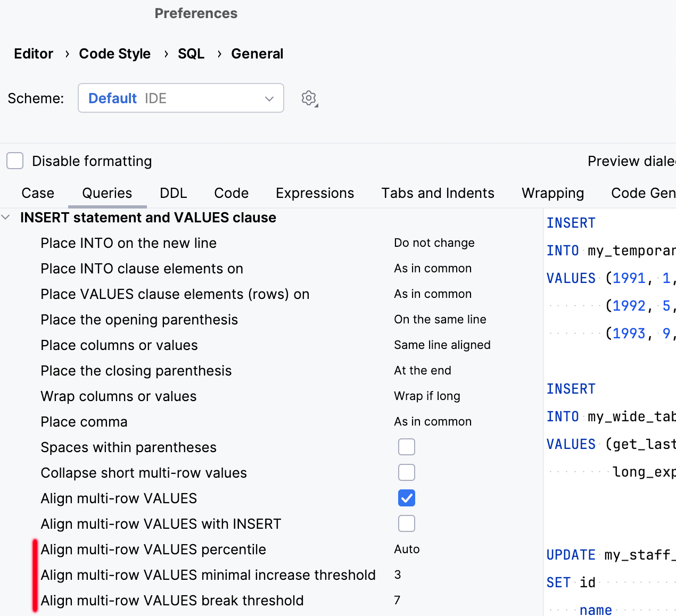Edit the break threshold value 7
676x616 pixels.
coord(397,601)
